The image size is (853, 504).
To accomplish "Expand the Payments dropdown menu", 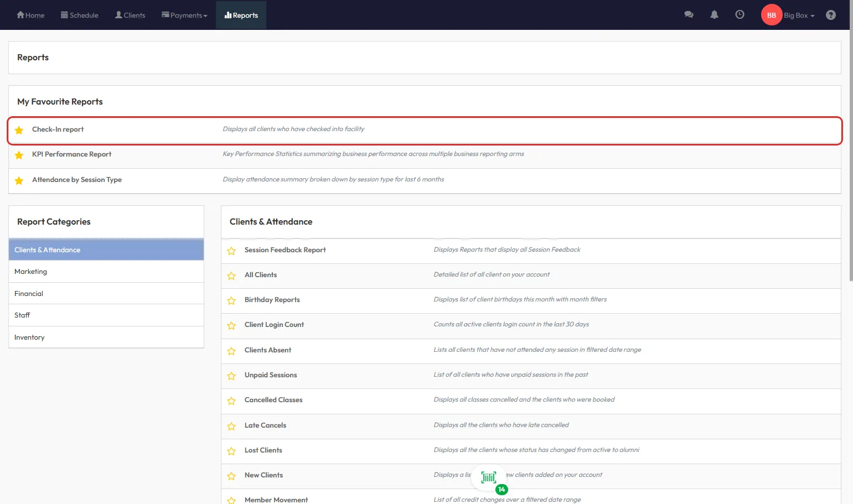I will tap(184, 15).
